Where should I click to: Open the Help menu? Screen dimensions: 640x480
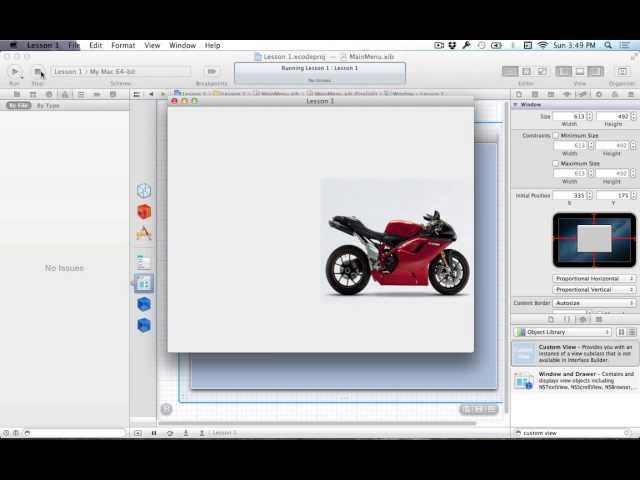click(x=212, y=45)
